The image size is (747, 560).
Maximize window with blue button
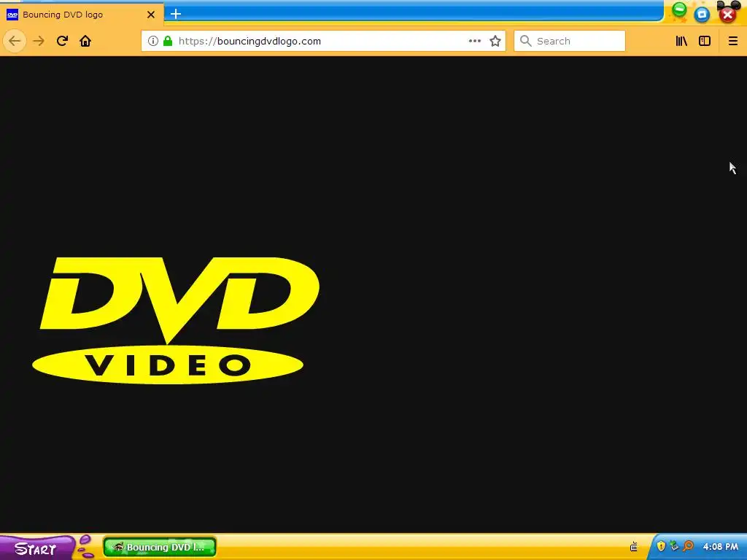click(702, 15)
